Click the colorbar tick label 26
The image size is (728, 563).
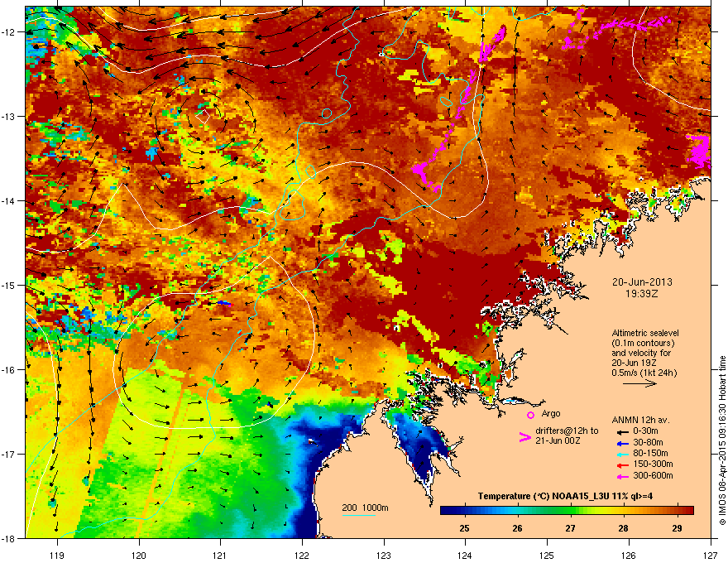tap(517, 528)
